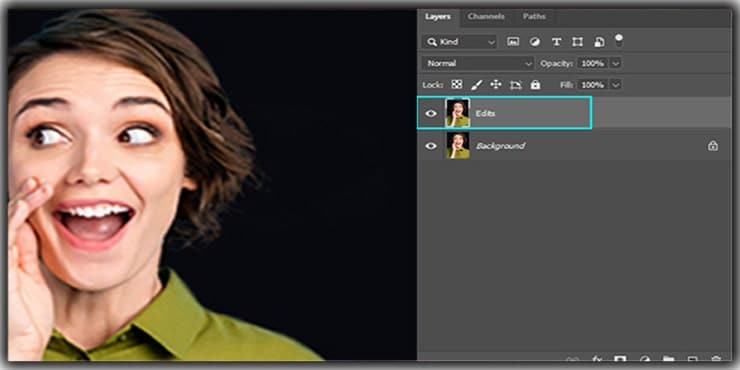This screenshot has height=370, width=740.
Task: Click the lock image pixels brush icon
Action: pos(477,84)
